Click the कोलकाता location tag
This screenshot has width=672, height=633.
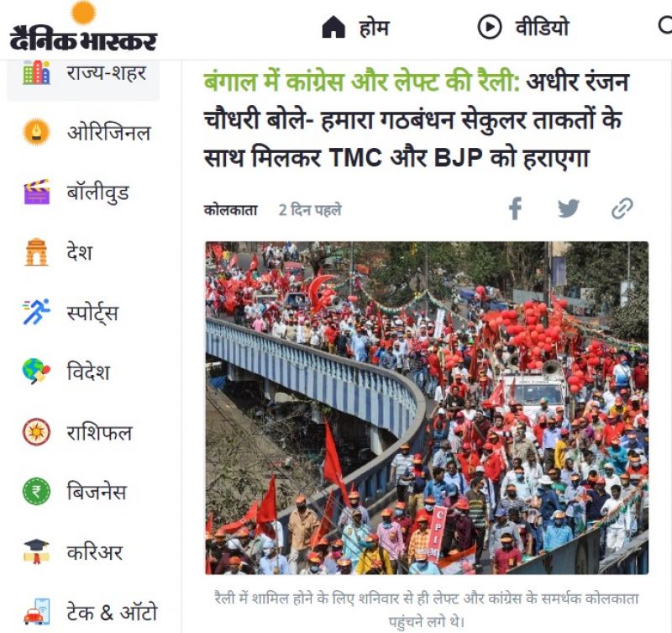click(230, 210)
